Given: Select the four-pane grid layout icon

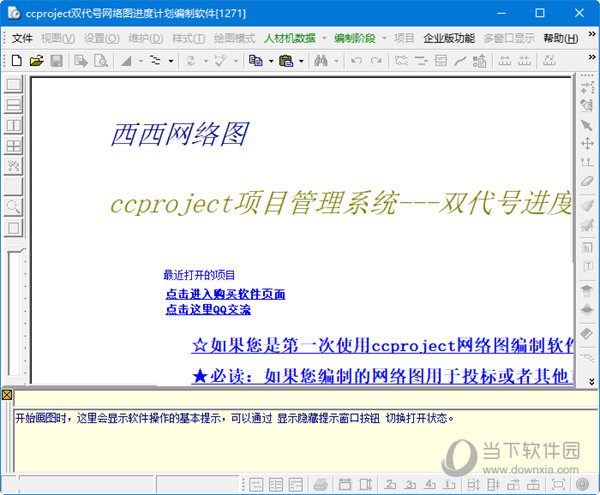Looking at the screenshot, I should coord(14,146).
